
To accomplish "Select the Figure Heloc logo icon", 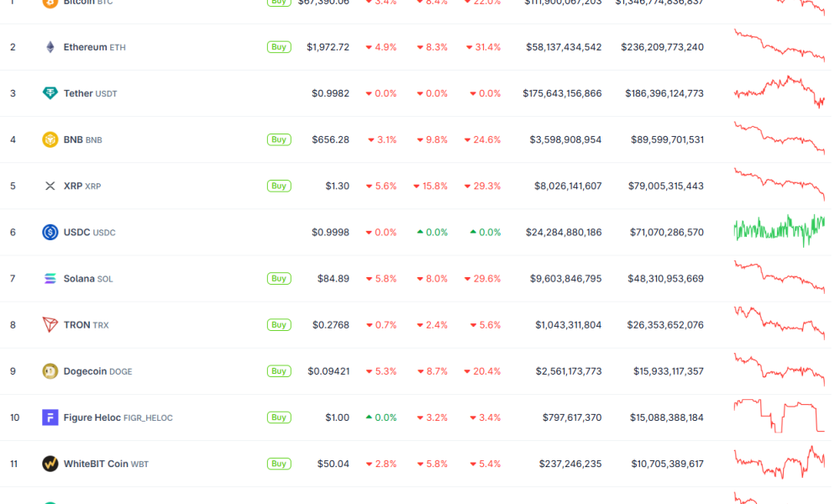I will point(50,417).
